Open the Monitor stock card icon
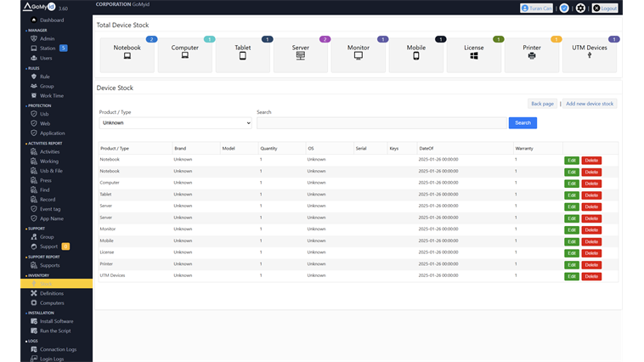 coord(358,56)
